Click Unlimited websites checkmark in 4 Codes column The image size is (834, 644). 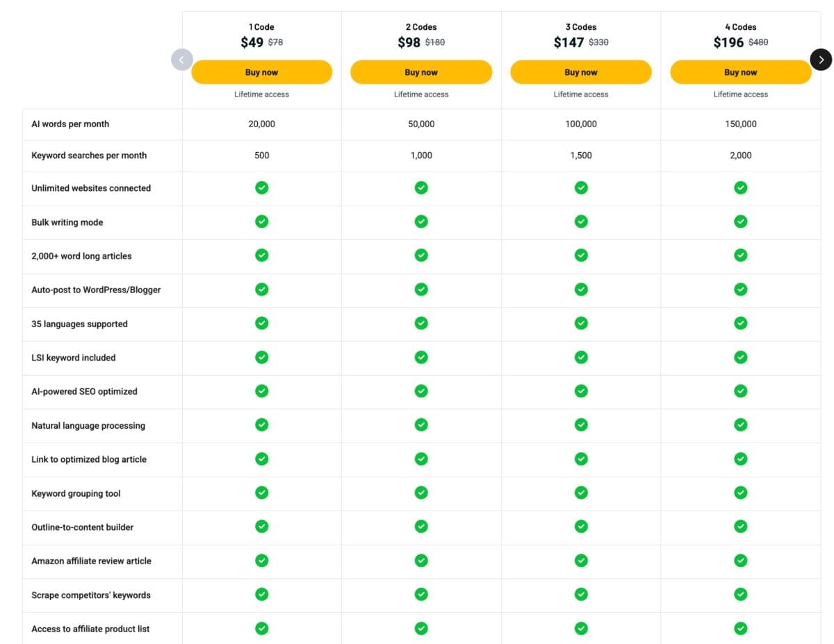741,188
